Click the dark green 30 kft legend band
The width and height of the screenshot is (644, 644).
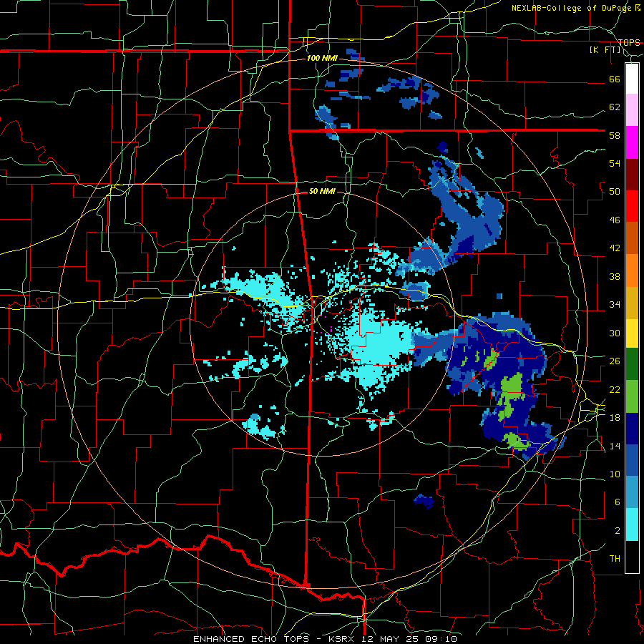[x=632, y=364]
